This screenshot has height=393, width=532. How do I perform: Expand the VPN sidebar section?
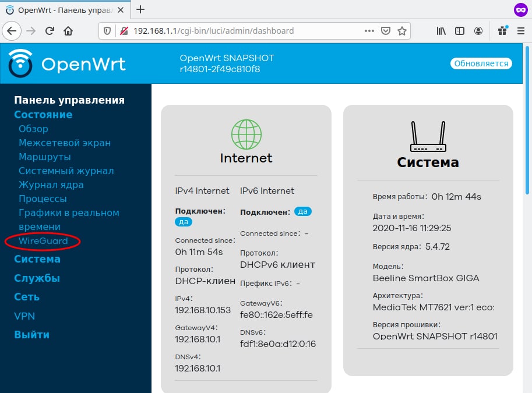(x=24, y=316)
